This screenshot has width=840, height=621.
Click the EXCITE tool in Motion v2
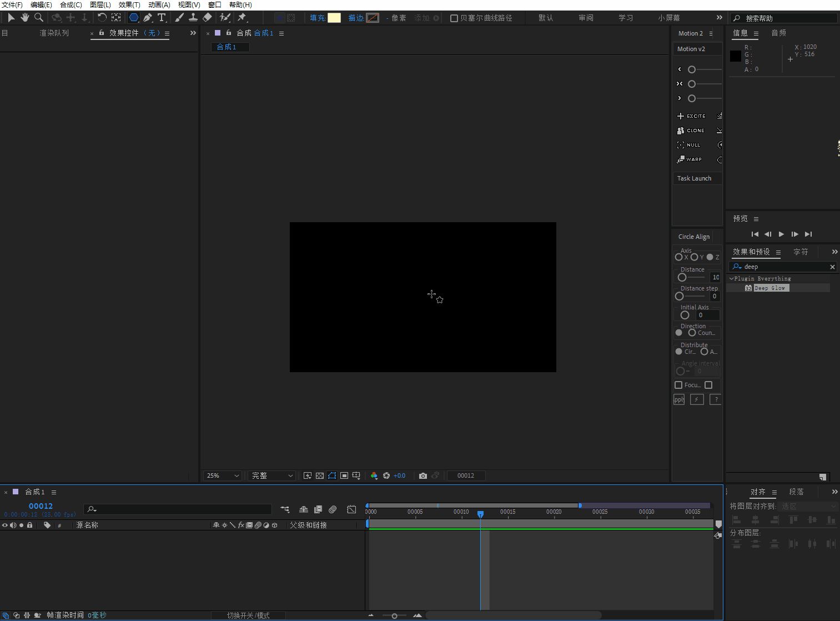(692, 116)
